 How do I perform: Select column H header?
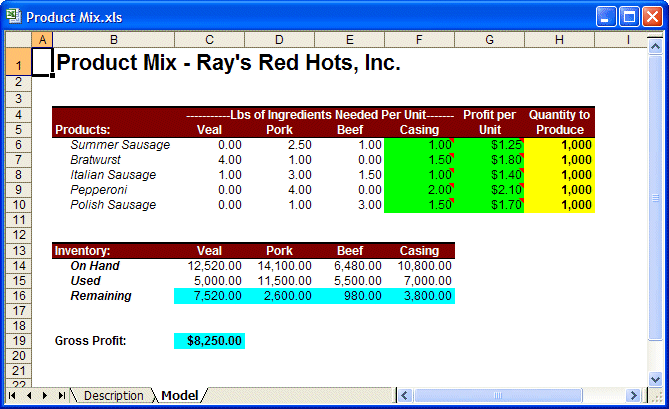pyautogui.click(x=559, y=40)
